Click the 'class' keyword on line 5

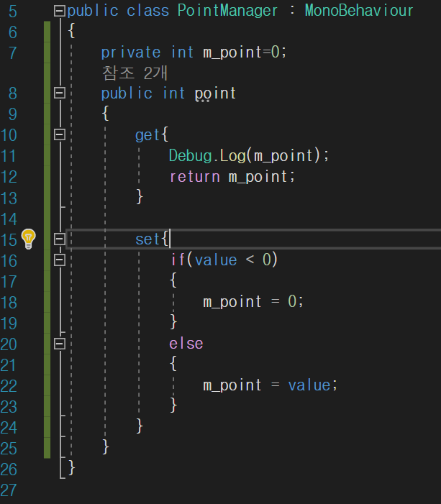[147, 11]
